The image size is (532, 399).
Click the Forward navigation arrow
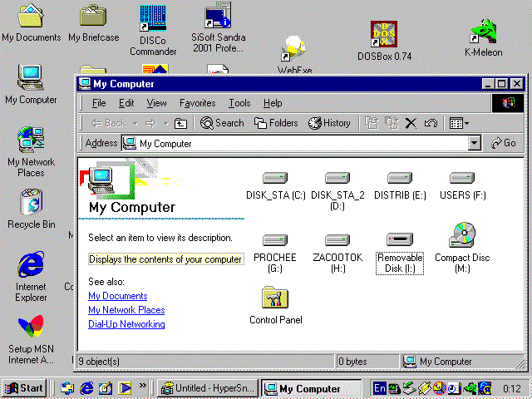[150, 123]
